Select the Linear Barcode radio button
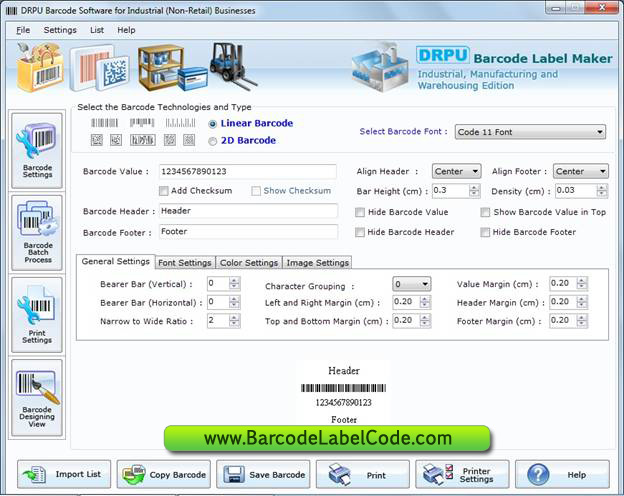The image size is (624, 496). [213, 124]
